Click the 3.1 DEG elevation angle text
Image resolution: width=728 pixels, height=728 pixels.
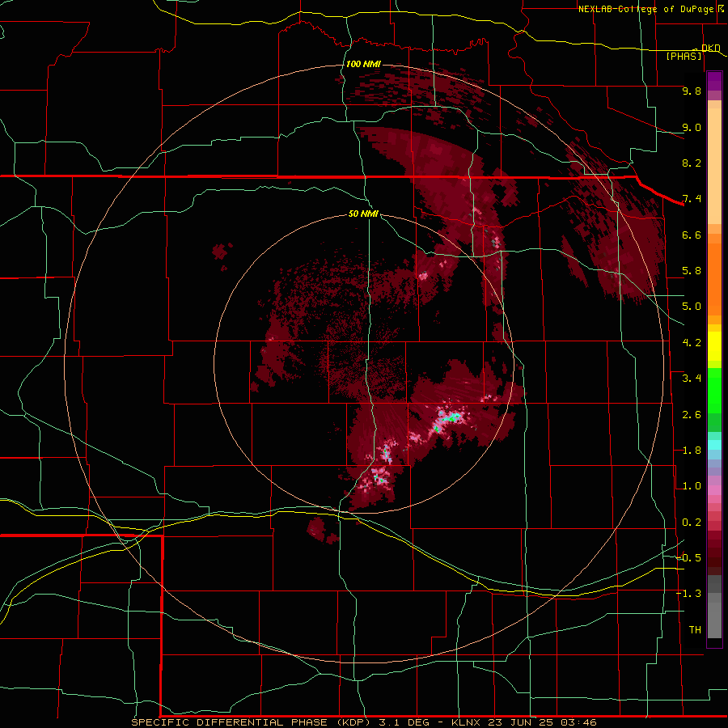(x=404, y=722)
